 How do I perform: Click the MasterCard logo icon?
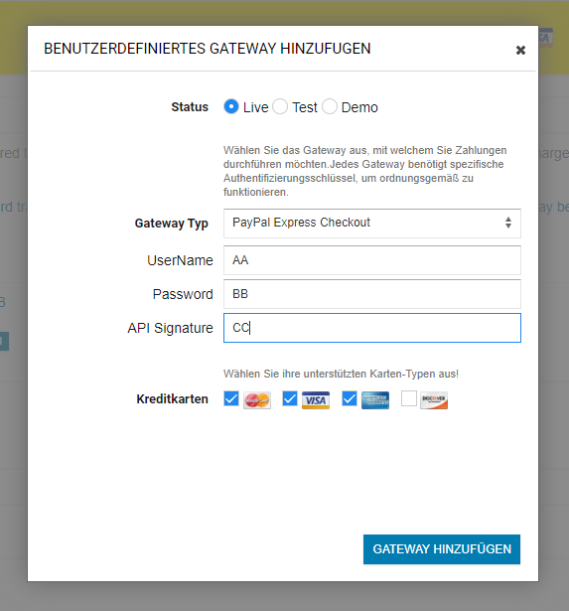257,400
